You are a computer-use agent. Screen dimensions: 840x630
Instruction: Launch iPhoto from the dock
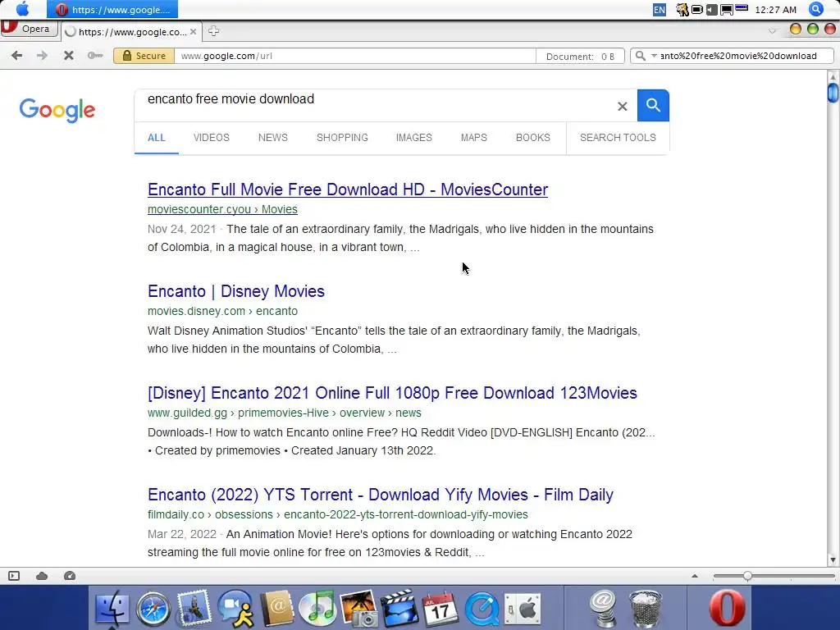[359, 609]
